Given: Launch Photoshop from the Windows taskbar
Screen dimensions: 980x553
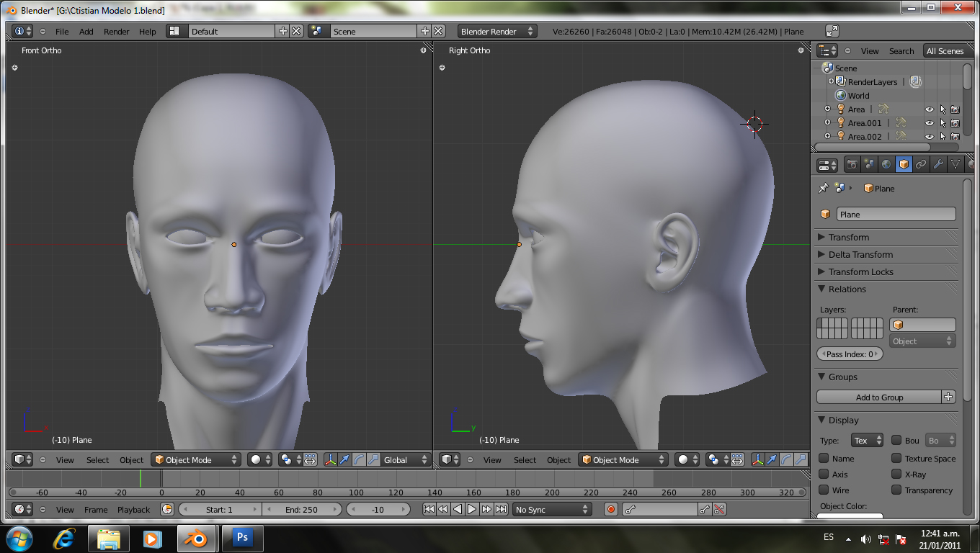Looking at the screenshot, I should point(242,538).
